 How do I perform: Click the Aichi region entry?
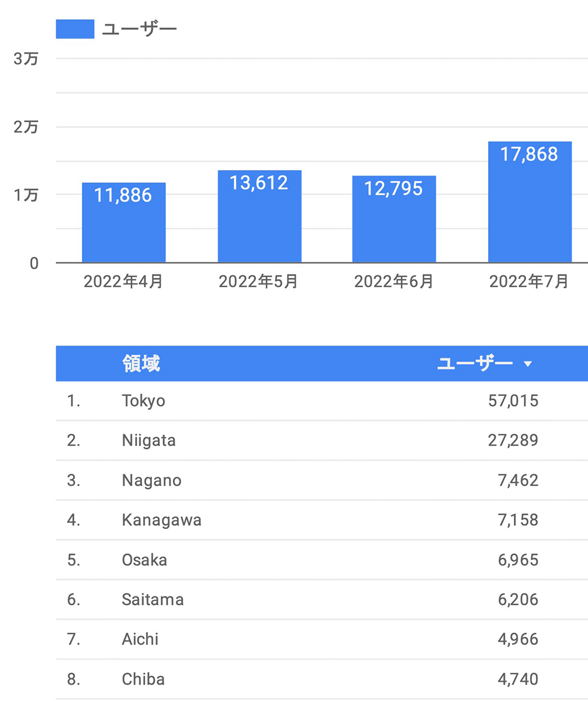[140, 639]
